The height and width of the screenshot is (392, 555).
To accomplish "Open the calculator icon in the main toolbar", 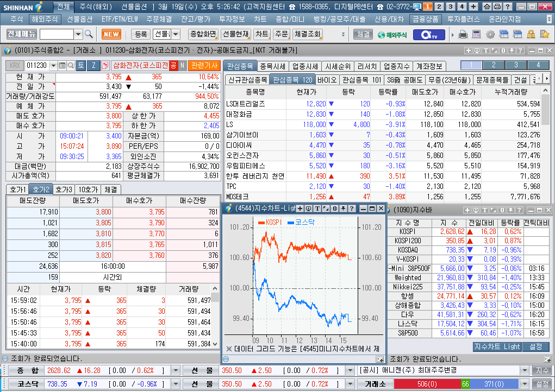I will pos(476,34).
